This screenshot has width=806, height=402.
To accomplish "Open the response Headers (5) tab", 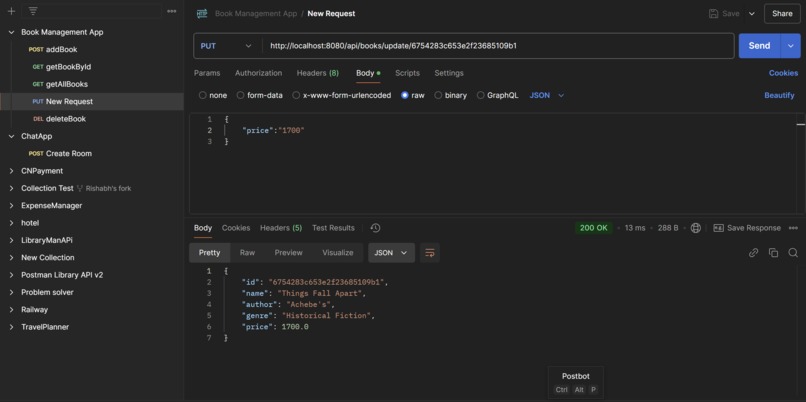I will (281, 228).
